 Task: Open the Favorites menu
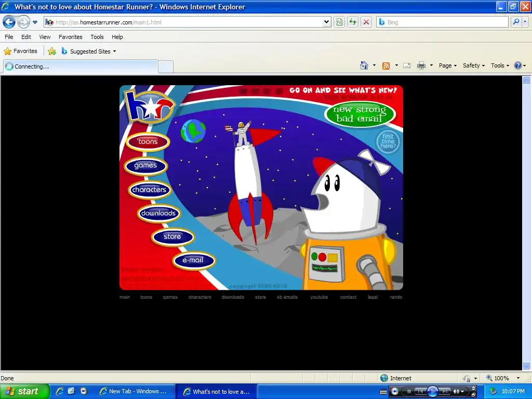click(71, 37)
